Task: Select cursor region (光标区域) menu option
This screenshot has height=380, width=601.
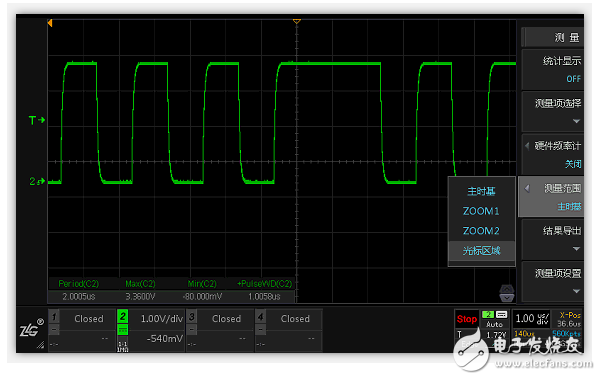Action: click(x=481, y=251)
